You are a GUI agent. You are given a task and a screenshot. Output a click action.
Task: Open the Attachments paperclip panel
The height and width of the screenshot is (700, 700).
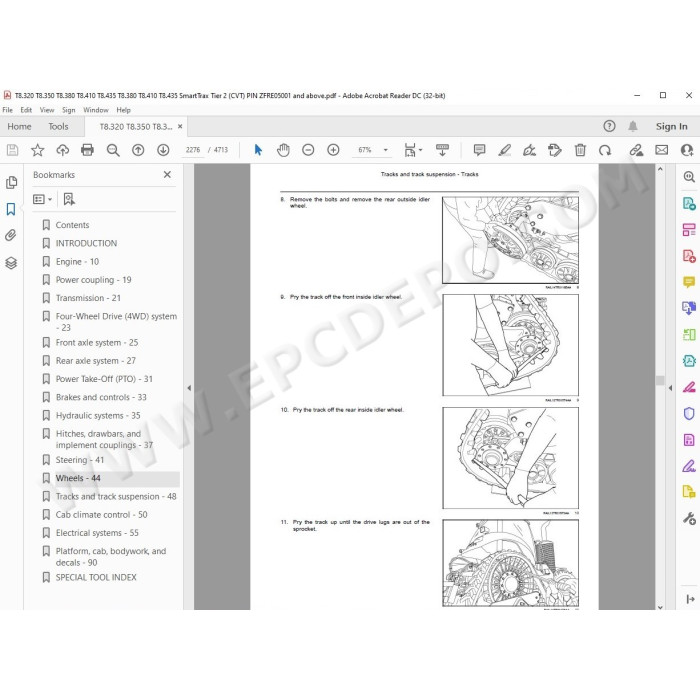(11, 235)
